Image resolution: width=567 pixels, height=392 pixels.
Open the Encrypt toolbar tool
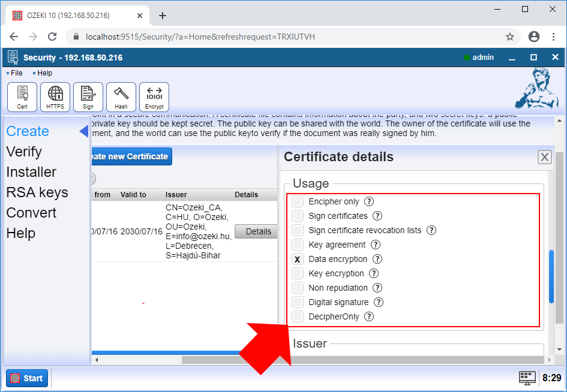pyautogui.click(x=154, y=97)
